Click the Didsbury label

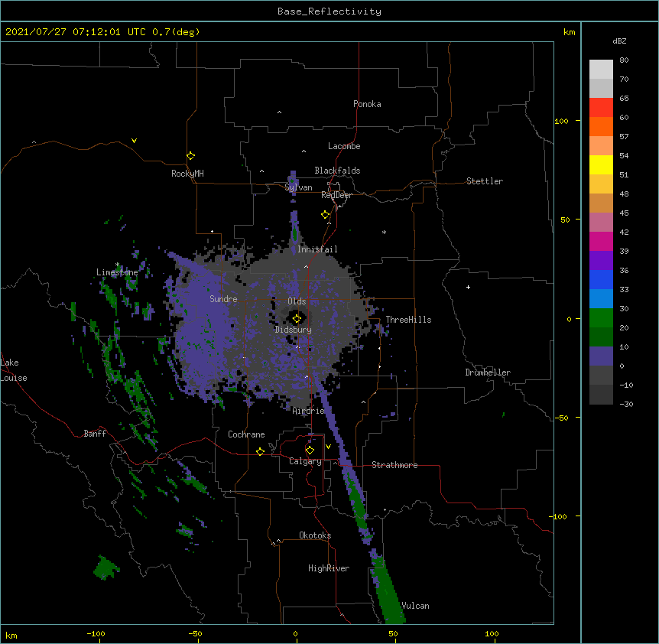coord(293,330)
